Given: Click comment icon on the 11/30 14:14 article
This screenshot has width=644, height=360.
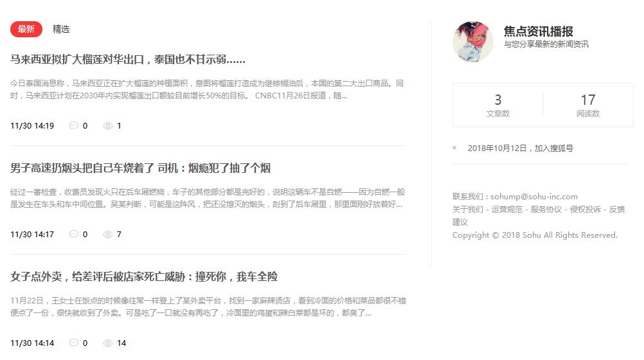Looking at the screenshot, I should (74, 343).
